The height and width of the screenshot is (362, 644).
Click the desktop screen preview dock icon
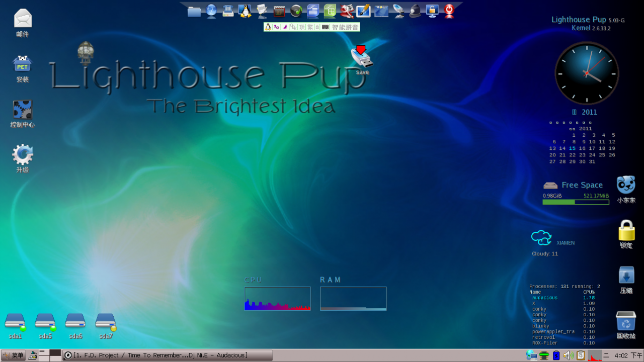click(381, 11)
